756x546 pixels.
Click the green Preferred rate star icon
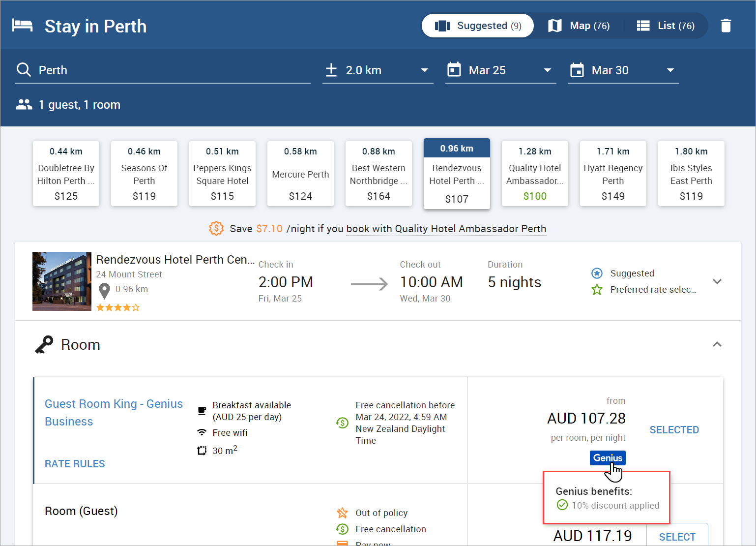click(x=597, y=289)
